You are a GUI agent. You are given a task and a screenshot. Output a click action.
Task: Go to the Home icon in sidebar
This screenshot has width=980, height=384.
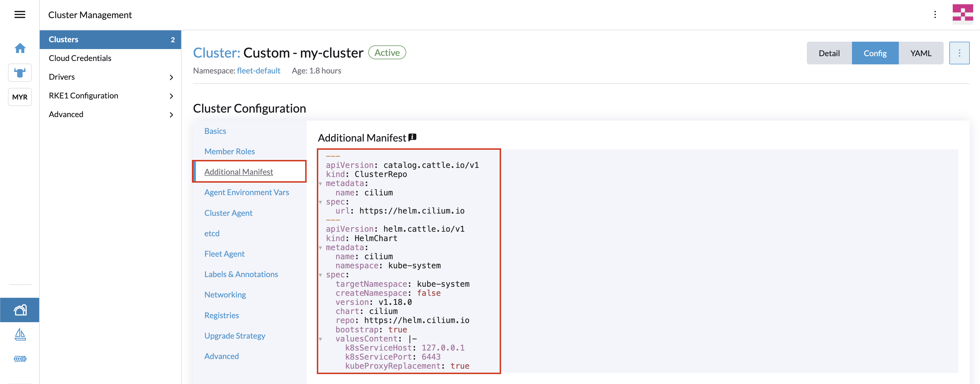click(20, 48)
